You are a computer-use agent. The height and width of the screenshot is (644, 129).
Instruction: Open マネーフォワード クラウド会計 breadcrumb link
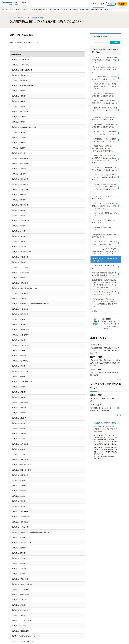[36, 10]
